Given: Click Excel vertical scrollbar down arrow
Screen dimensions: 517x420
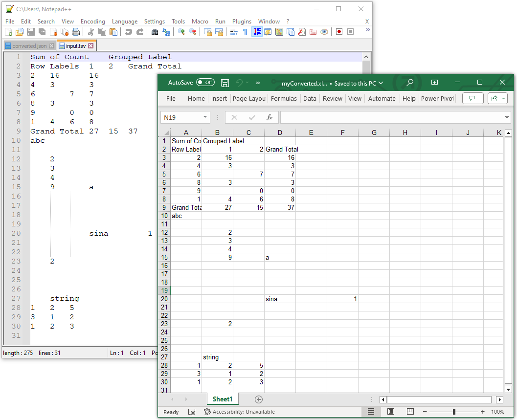Looking at the screenshot, I should 508,390.
